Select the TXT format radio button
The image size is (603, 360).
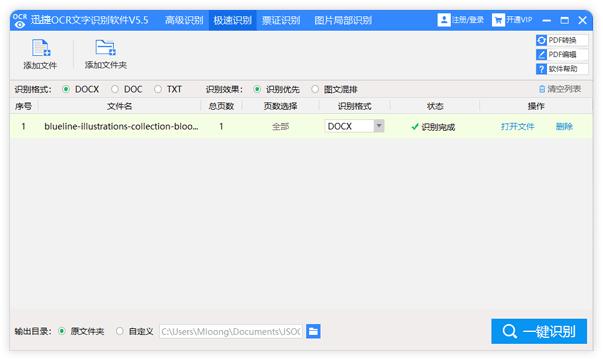pos(158,89)
